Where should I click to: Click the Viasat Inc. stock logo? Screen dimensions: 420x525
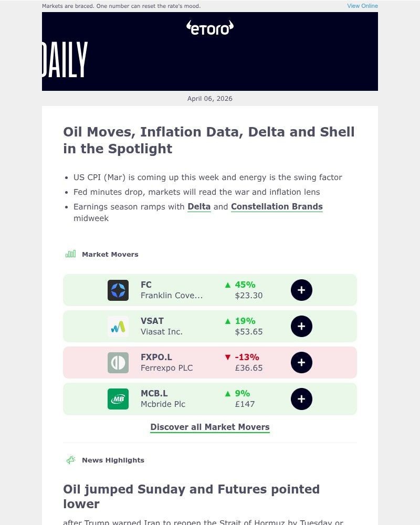tap(118, 326)
